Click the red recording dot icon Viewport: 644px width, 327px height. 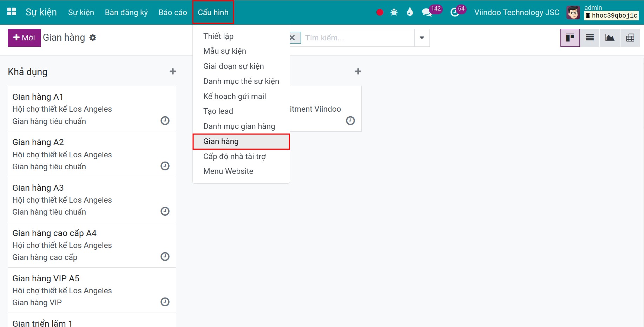(x=380, y=12)
